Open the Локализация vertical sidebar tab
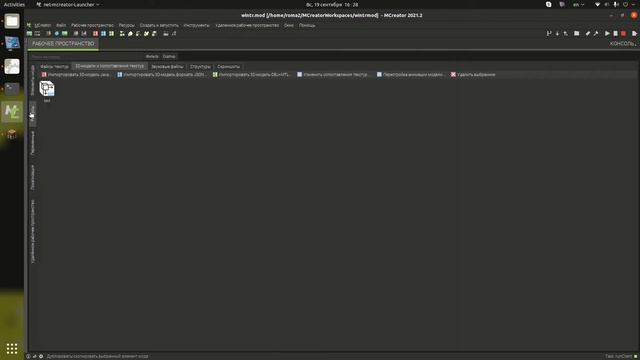 [x=33, y=177]
